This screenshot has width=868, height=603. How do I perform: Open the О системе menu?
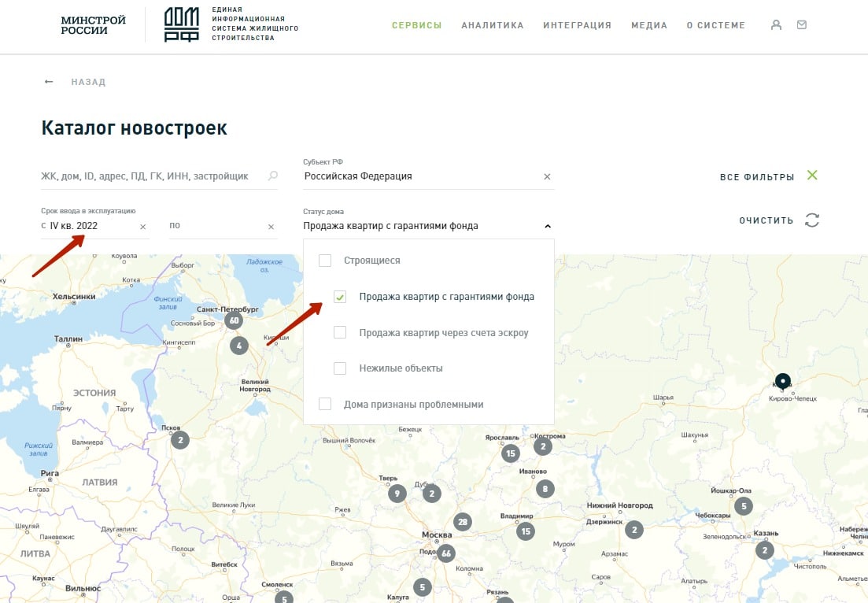coord(716,25)
